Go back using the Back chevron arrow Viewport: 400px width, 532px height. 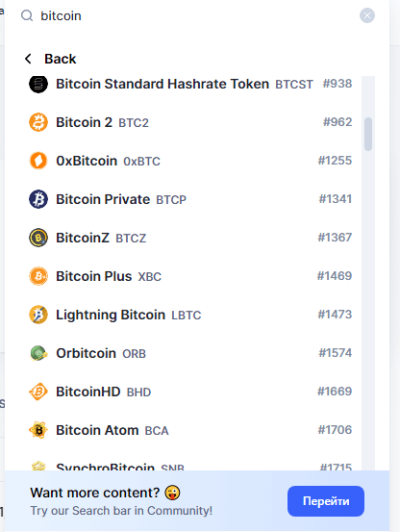[x=28, y=59]
